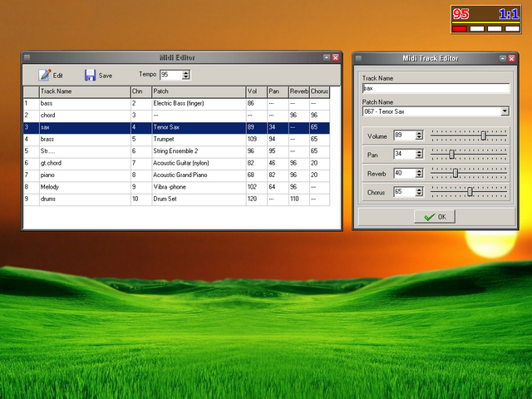Decrease tempo with the down stepper arrow
Viewport: 532px width, 399px height.
(x=186, y=77)
